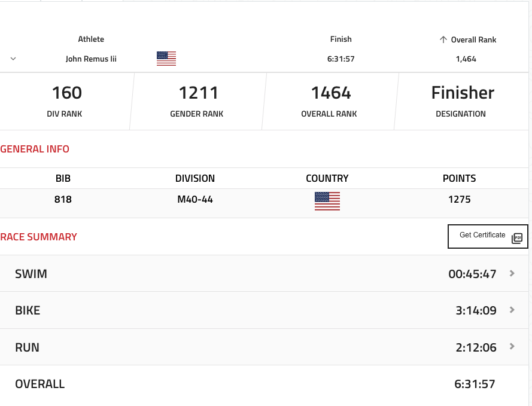Click the Finisher designation box
The height and width of the screenshot is (406, 532).
[x=461, y=101]
